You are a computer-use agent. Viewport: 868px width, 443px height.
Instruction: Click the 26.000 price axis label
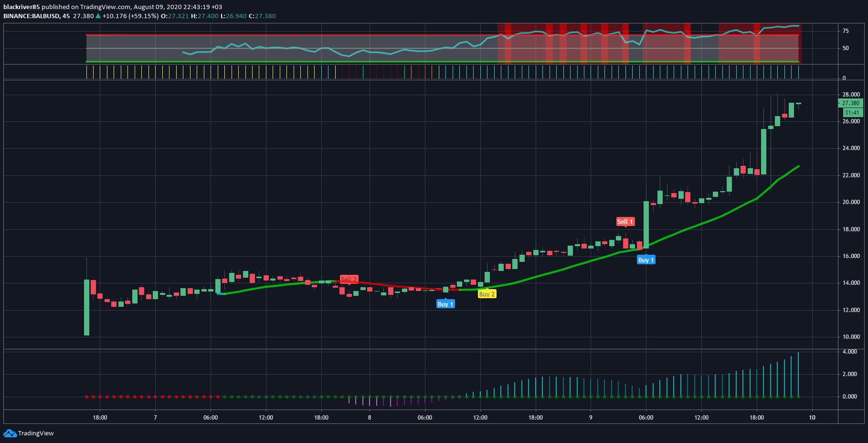851,121
